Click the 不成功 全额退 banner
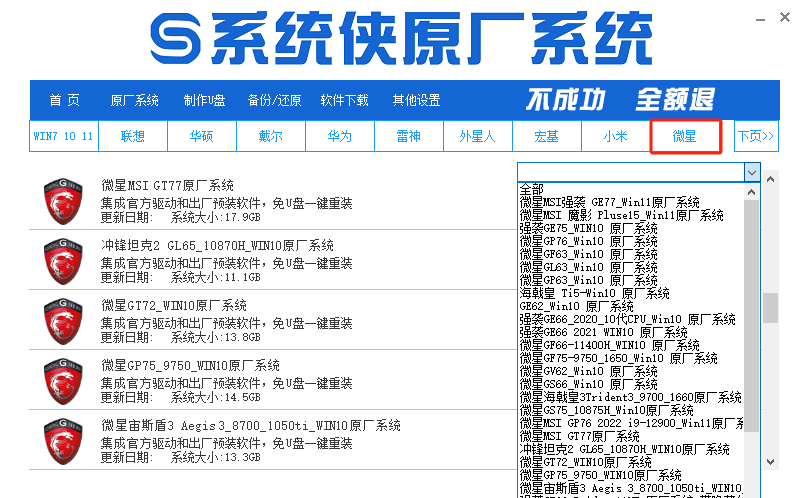 (x=620, y=99)
